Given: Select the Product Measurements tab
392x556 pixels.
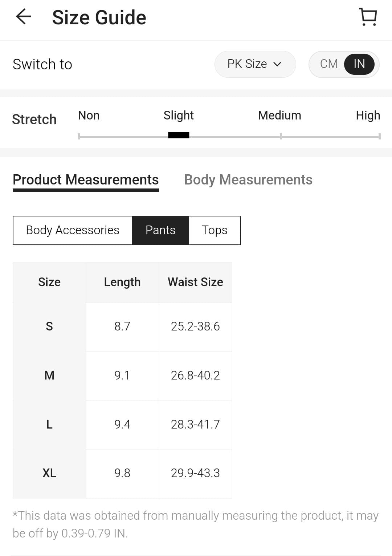Looking at the screenshot, I should 86,180.
